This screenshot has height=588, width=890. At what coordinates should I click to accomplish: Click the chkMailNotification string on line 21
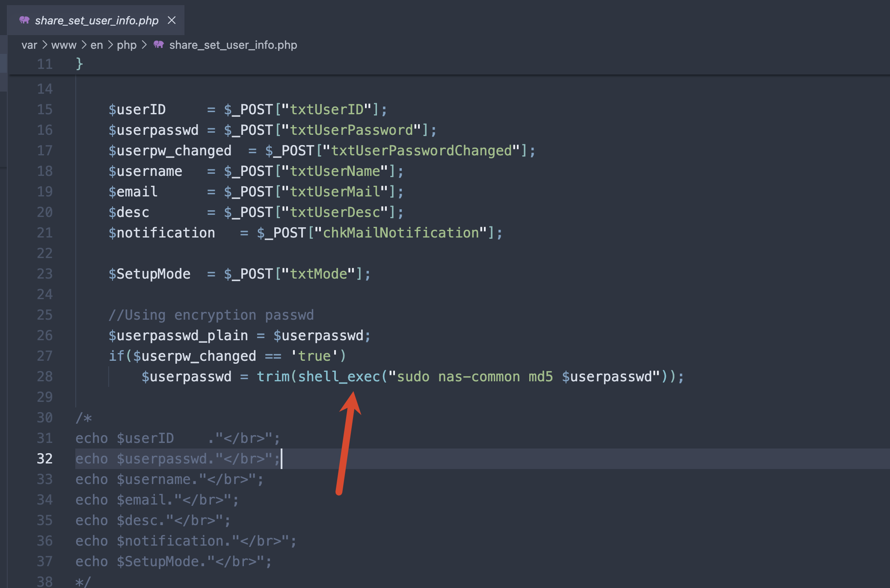(x=401, y=233)
